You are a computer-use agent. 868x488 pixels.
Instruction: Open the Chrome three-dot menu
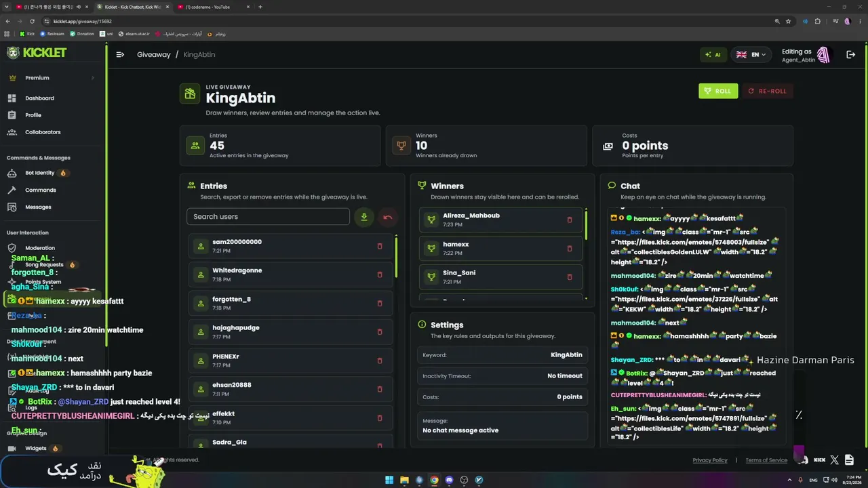(x=861, y=21)
